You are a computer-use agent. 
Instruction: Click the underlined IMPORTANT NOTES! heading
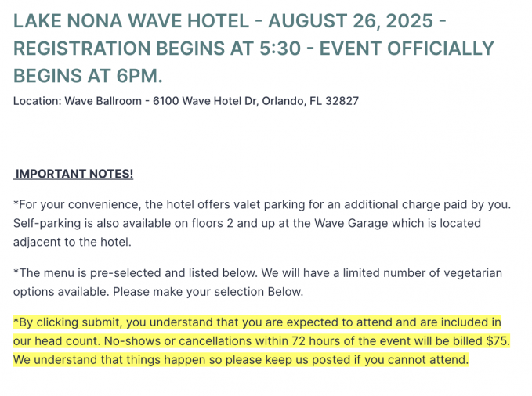74,174
